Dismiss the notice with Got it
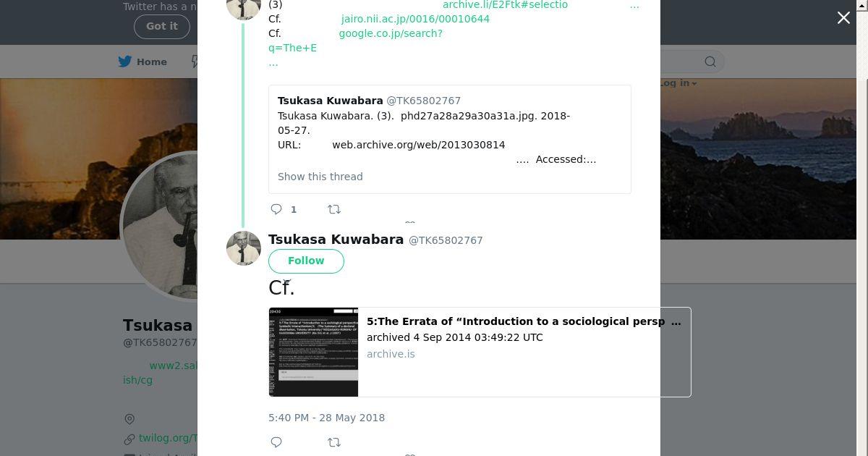Image resolution: width=868 pixels, height=456 pixels. click(161, 26)
